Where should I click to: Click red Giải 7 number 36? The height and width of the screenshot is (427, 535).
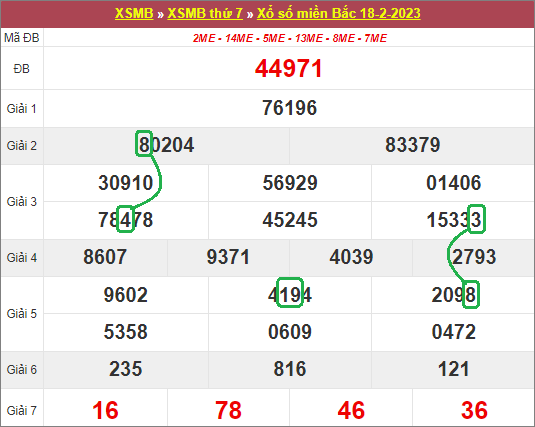pos(474,410)
